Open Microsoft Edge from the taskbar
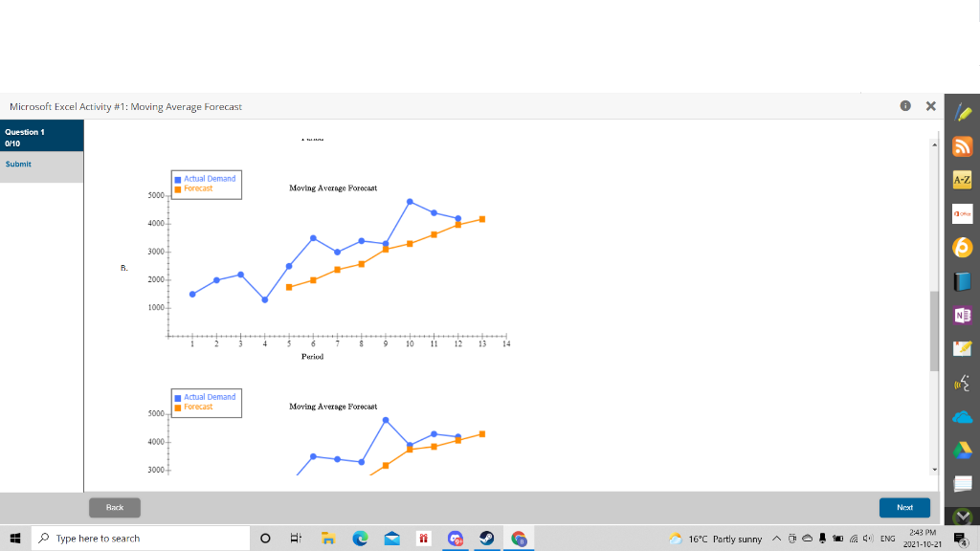The image size is (980, 551). [360, 538]
